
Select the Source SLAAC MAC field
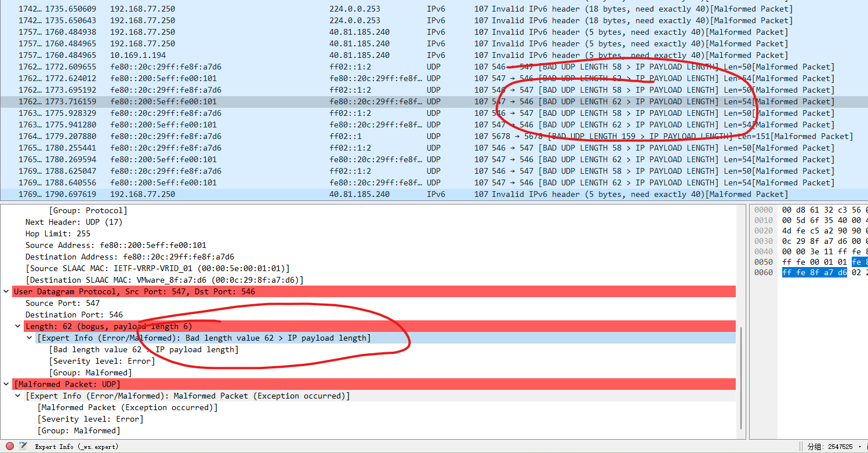157,268
